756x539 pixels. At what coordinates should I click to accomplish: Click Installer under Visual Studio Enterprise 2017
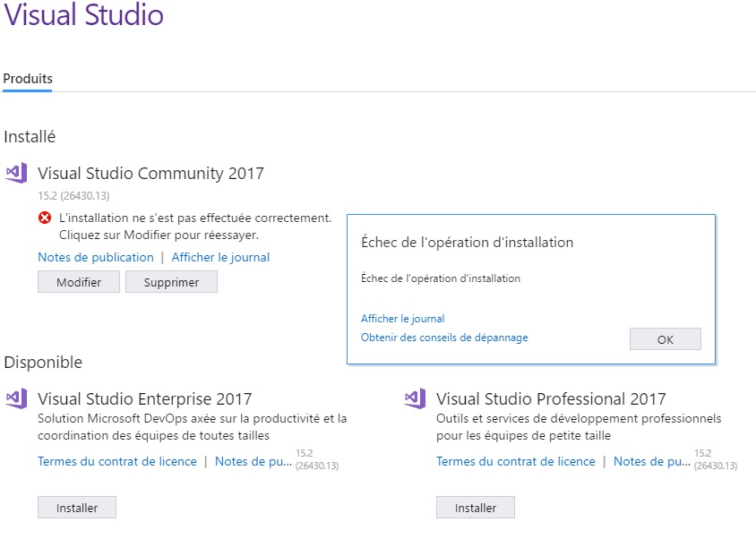tap(76, 507)
